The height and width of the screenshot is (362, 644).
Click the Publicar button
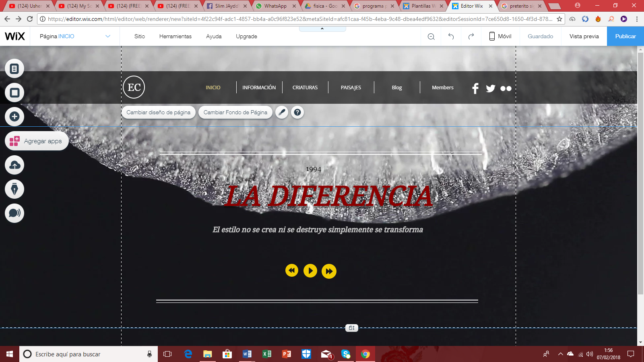625,36
